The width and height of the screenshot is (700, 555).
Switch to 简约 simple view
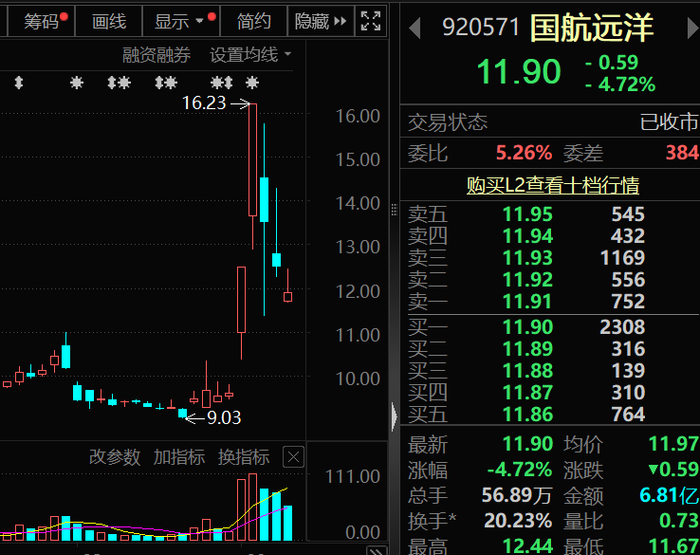click(254, 21)
